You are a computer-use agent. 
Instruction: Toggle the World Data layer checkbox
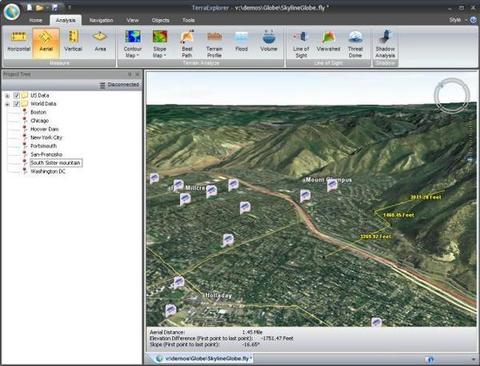pos(16,104)
